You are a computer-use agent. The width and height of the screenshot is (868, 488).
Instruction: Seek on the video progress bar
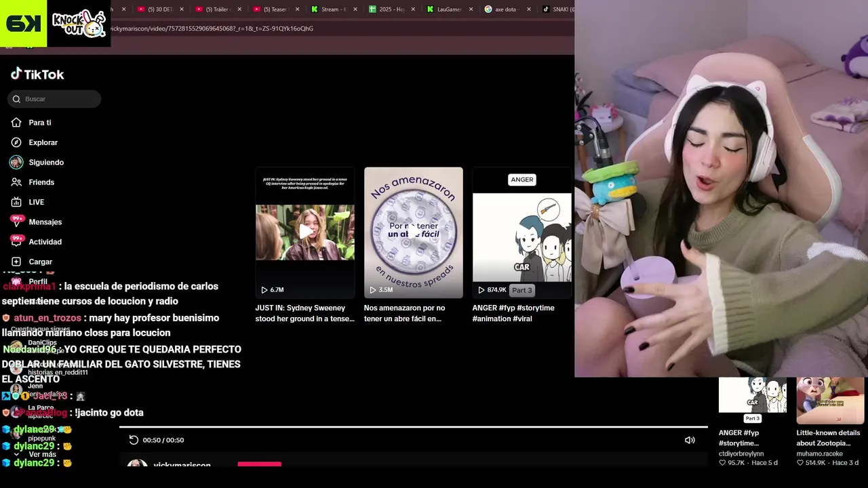pyautogui.click(x=413, y=427)
